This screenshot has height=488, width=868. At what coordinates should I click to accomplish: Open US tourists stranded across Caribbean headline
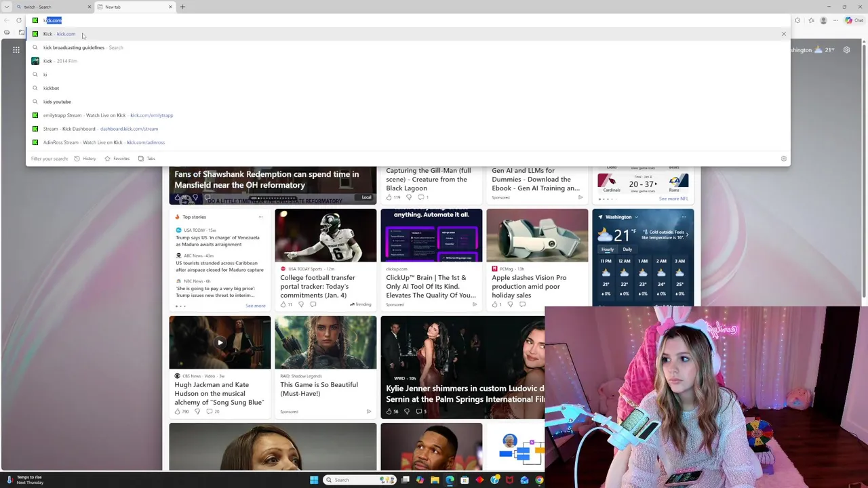pos(220,266)
